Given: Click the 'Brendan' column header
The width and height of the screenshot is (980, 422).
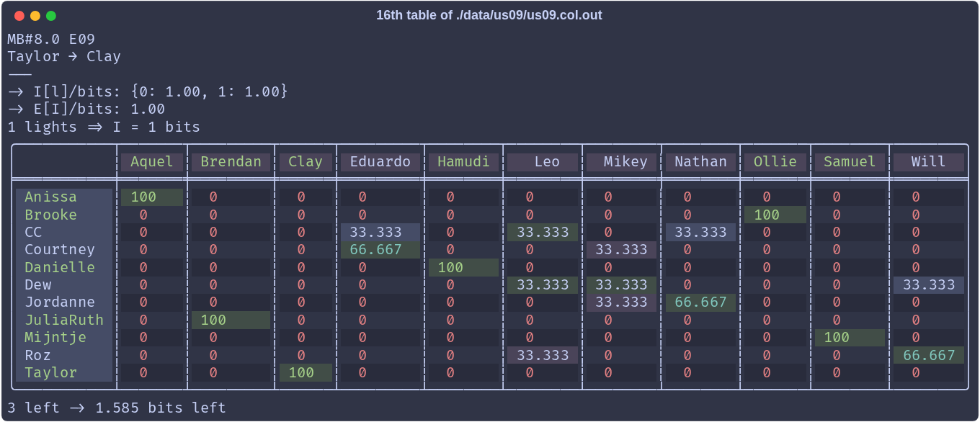Looking at the screenshot, I should pos(231,162).
